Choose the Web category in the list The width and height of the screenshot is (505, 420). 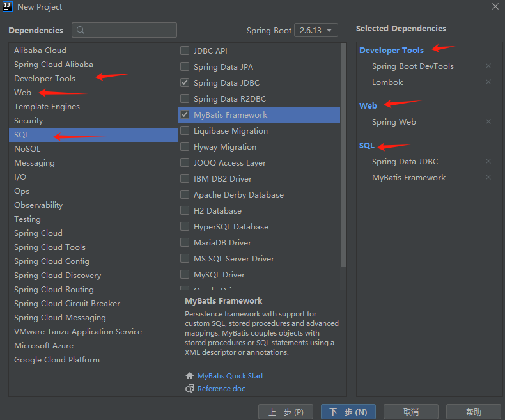93,93
